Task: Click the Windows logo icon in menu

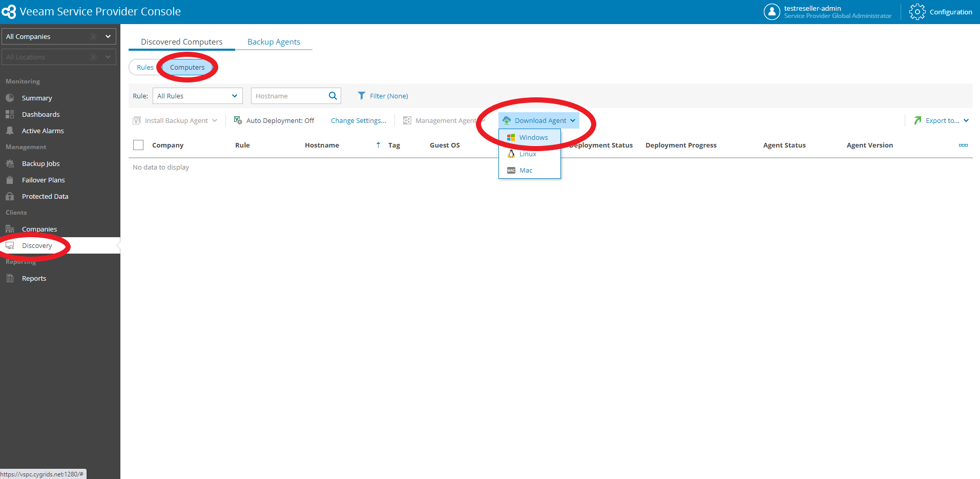Action: click(x=511, y=137)
